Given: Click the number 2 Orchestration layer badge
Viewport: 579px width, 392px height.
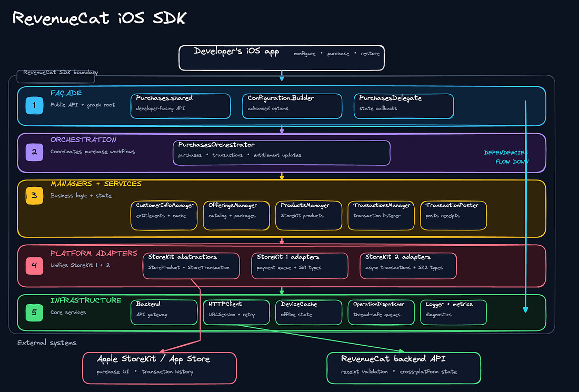Looking at the screenshot, I should [34, 152].
